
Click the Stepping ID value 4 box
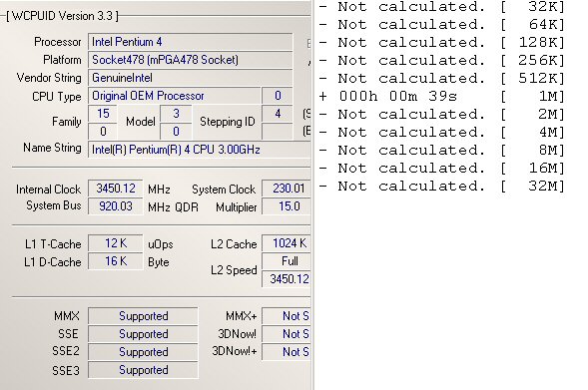pyautogui.click(x=278, y=114)
